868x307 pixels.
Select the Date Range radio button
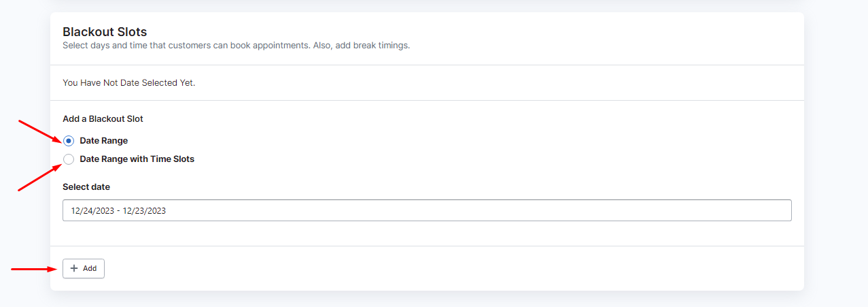(x=69, y=141)
